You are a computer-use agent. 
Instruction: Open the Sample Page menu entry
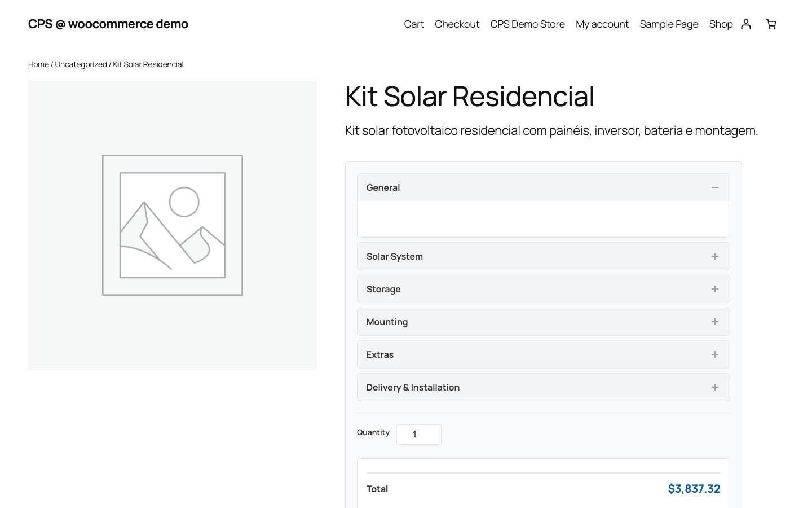(669, 24)
